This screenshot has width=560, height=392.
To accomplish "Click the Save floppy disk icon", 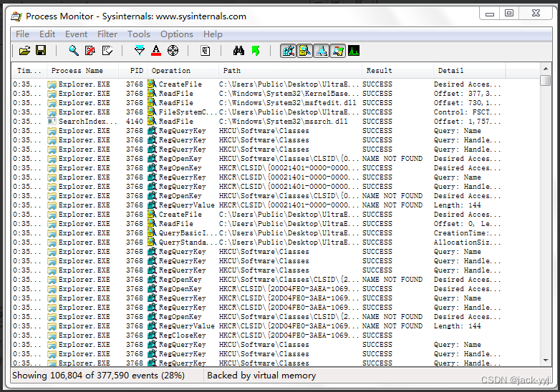I will tap(41, 50).
